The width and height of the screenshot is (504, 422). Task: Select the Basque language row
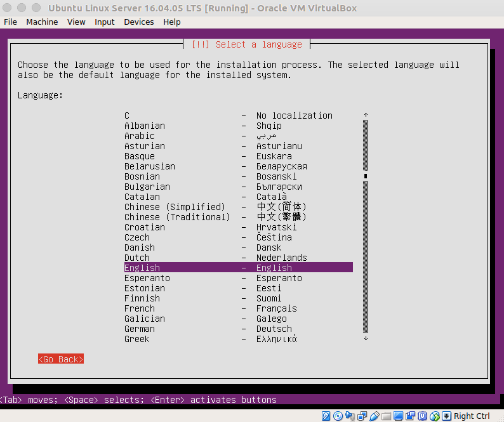[238, 156]
